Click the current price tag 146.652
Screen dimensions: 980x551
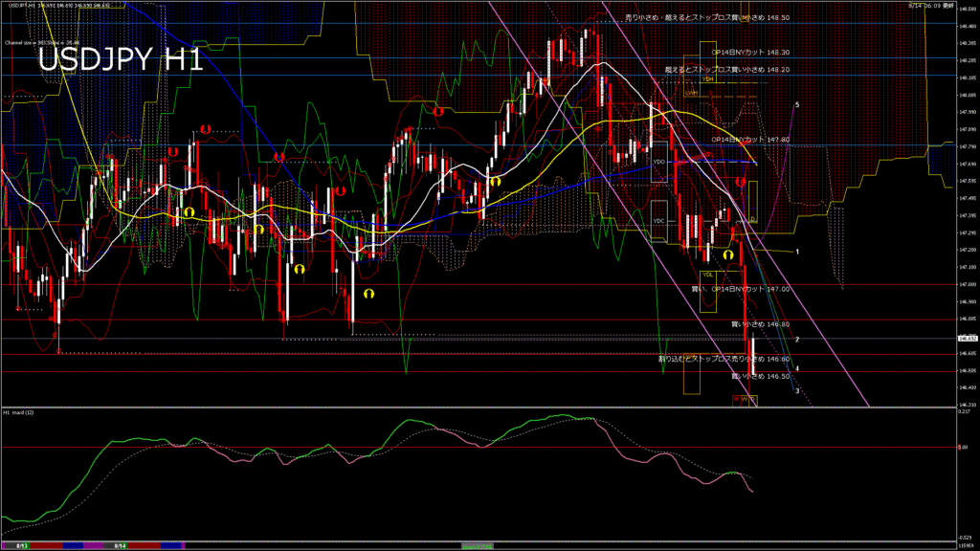click(966, 339)
